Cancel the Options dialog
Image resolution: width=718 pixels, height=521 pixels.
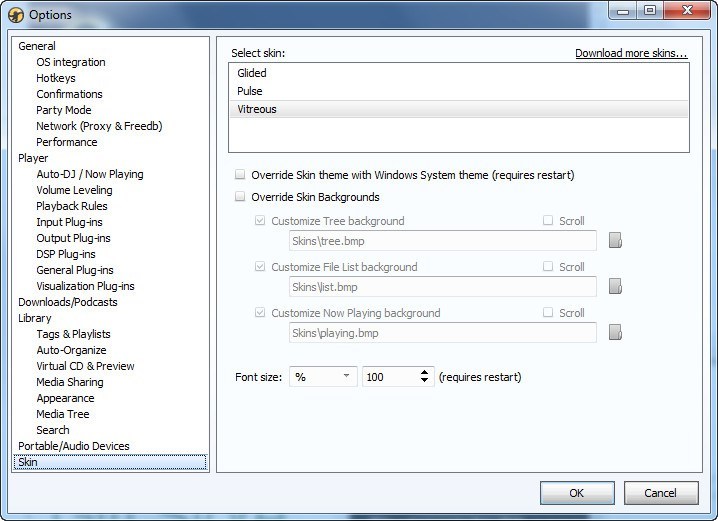[x=661, y=493]
